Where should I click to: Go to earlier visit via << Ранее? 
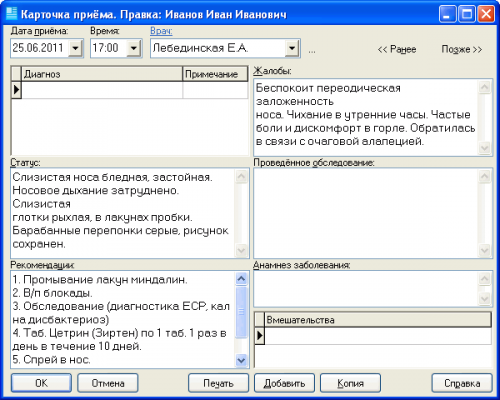pos(397,49)
